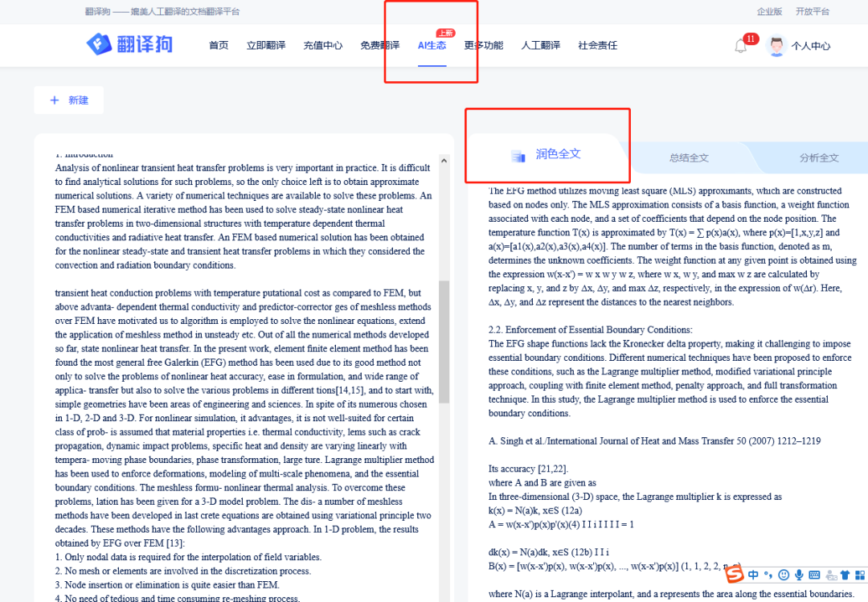Click list line '1. Only nodal data is required'
The width and height of the screenshot is (868, 602).
coord(188,557)
